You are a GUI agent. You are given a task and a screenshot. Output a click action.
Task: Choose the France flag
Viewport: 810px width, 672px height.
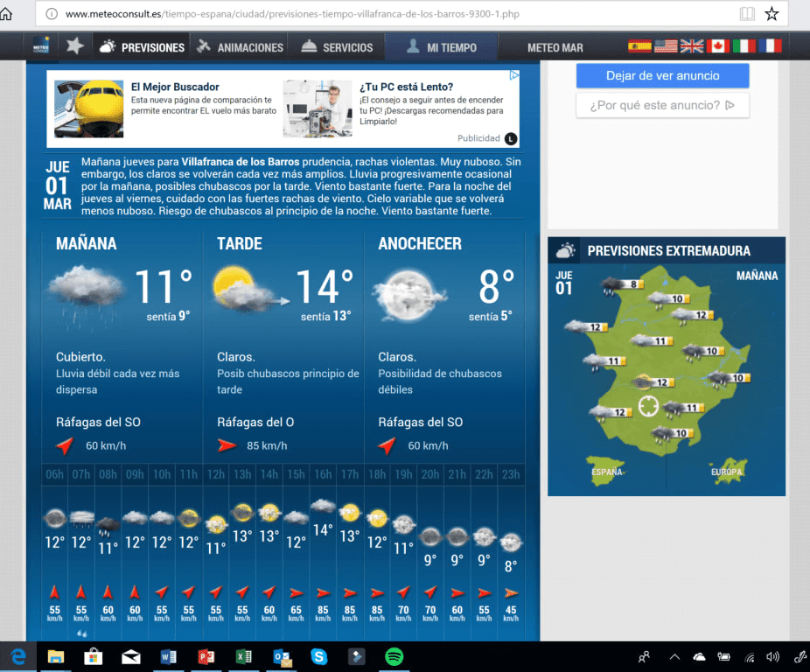[771, 46]
